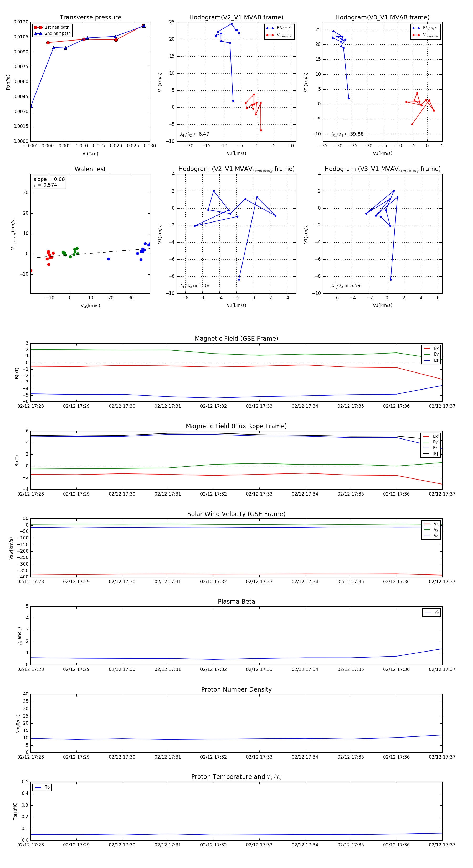Click the "Vsw(km/s)" y-axis label

click(11, 548)
